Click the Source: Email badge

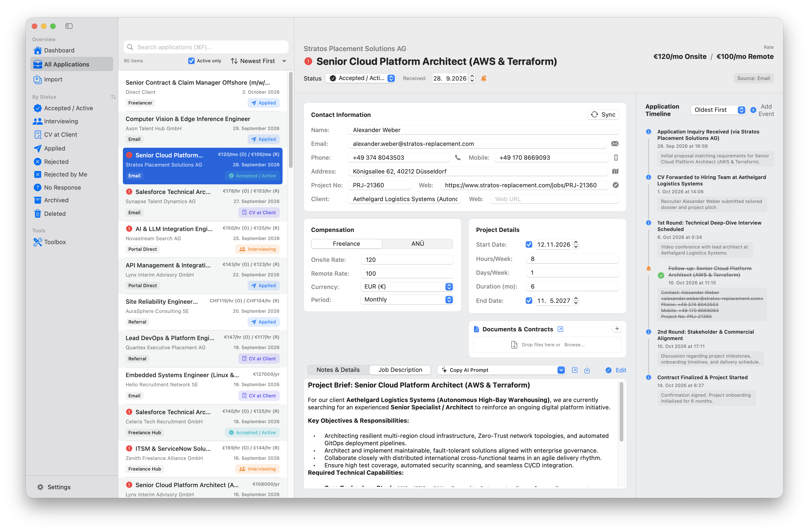click(753, 78)
